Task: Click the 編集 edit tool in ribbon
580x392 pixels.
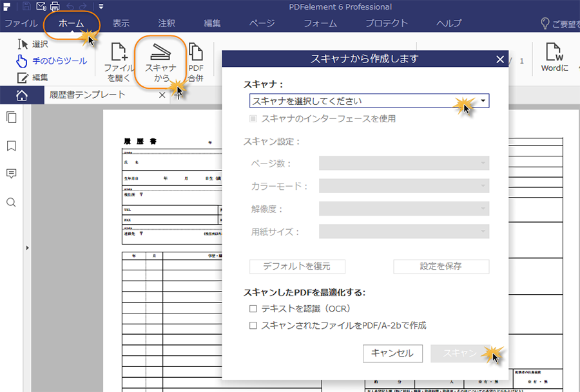Action: [x=33, y=78]
